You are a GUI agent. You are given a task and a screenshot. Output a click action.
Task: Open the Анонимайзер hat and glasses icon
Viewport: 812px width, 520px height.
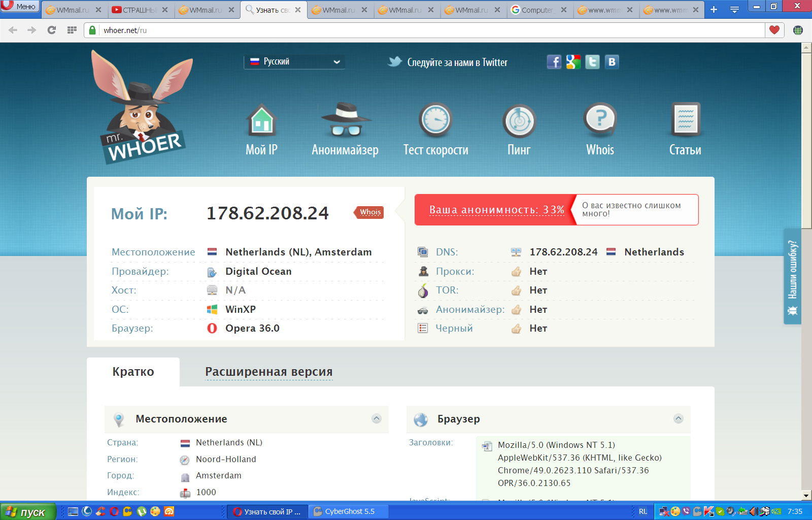(346, 120)
